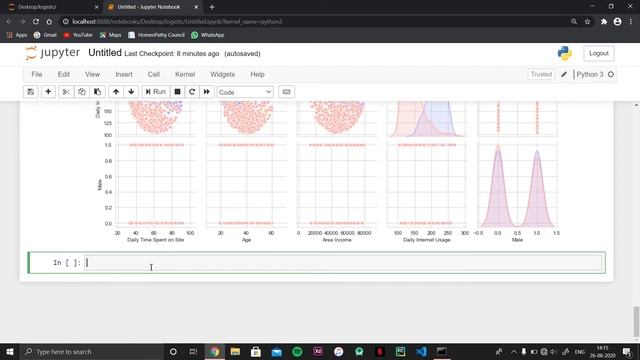Move selected cell down arrow
This screenshot has height=360, width=640.
pyautogui.click(x=131, y=92)
